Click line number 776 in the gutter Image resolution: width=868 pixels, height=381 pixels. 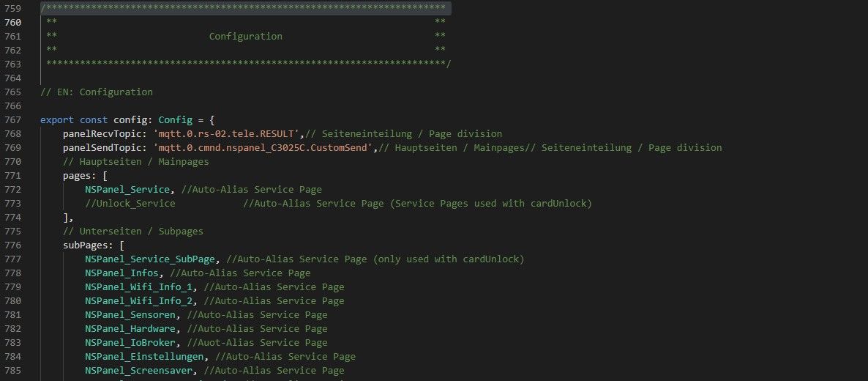pos(12,245)
